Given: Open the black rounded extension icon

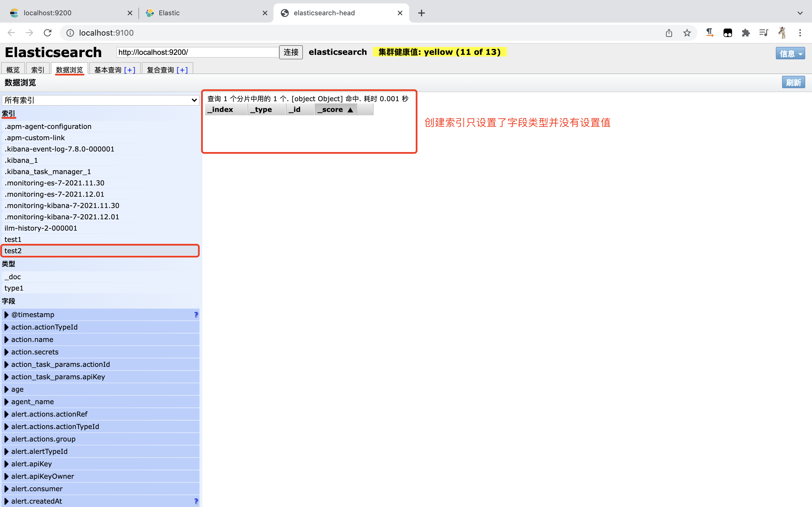Looking at the screenshot, I should [x=728, y=32].
